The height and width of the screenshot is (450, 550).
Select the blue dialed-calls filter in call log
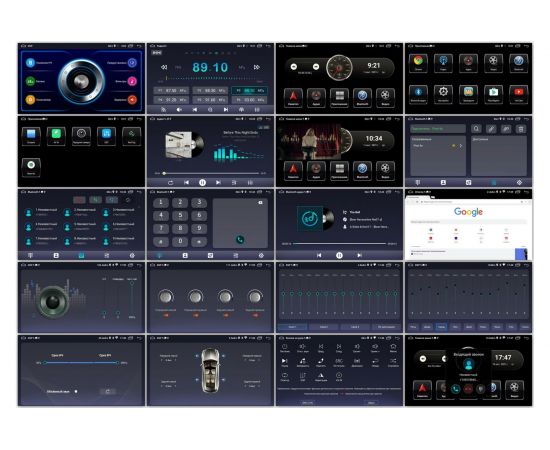click(x=112, y=200)
